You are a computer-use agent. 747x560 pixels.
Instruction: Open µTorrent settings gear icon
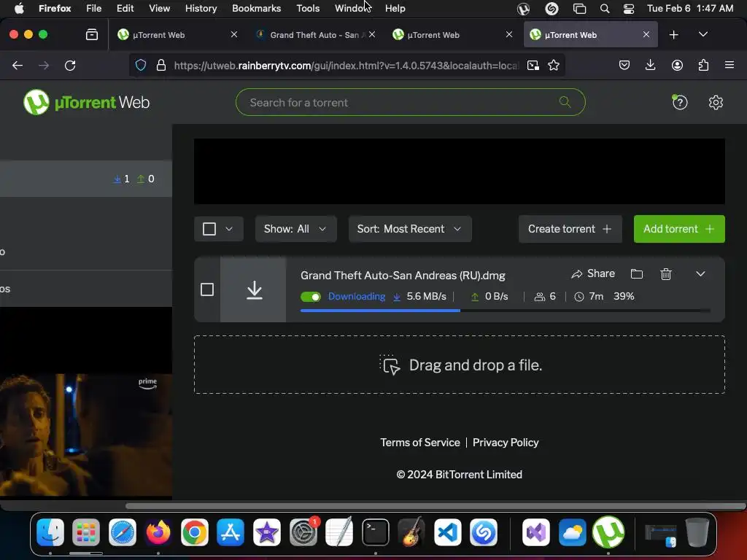pyautogui.click(x=716, y=102)
